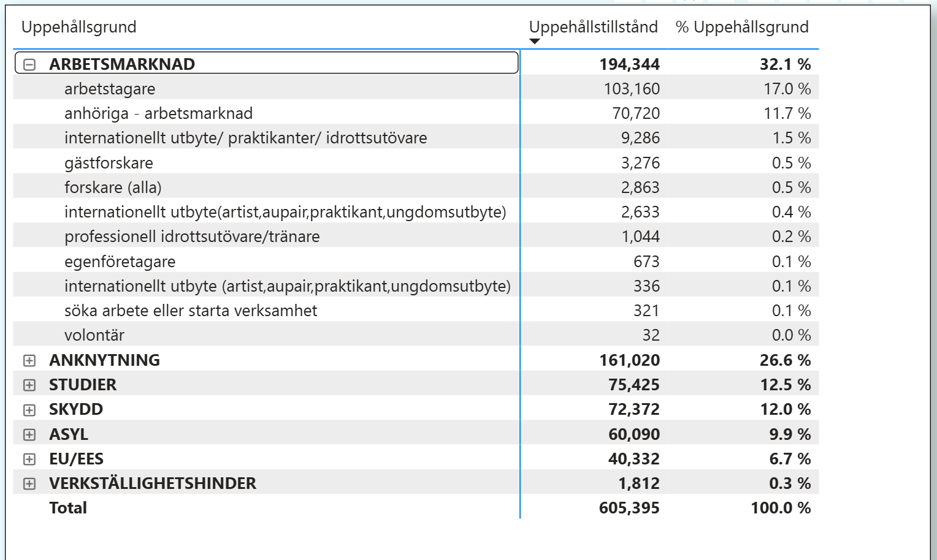The width and height of the screenshot is (937, 560).
Task: Select the anhöriga - arbetsmarknad row
Action: [158, 113]
